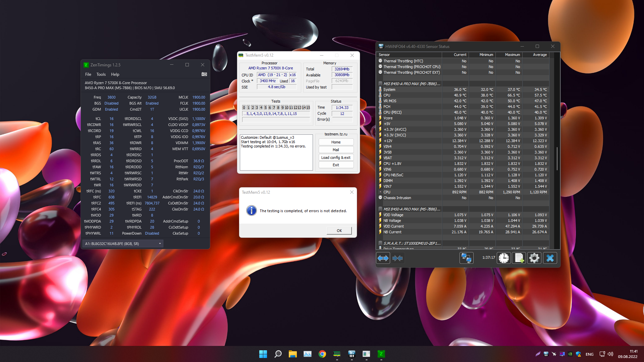Click the HWiNFO expand columns arrows icon
Screen dimensions: 644x362
pos(383,258)
